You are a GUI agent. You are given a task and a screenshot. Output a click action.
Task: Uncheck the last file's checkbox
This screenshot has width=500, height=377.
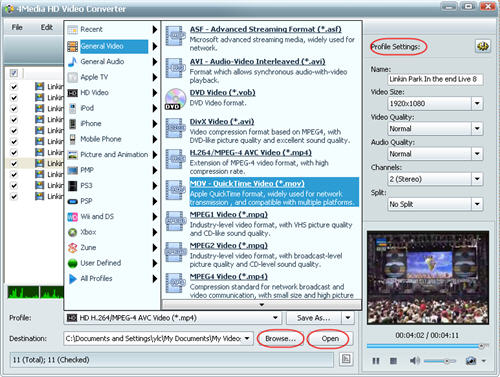pyautogui.click(x=14, y=197)
